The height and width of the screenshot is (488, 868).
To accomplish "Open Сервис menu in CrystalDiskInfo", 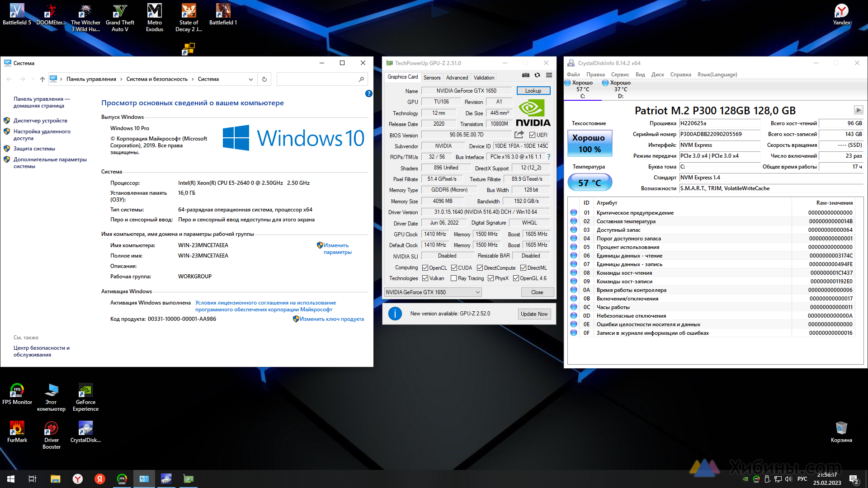I will tap(620, 75).
